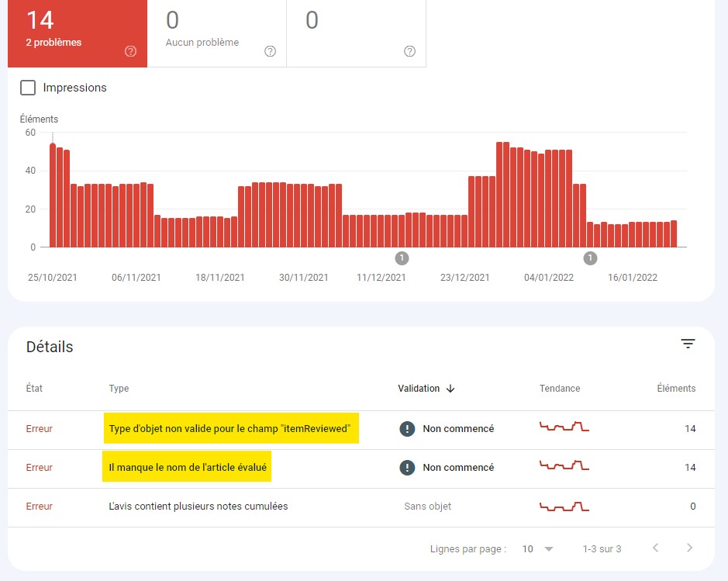Go to previous page of results
728x581 pixels.
click(655, 548)
